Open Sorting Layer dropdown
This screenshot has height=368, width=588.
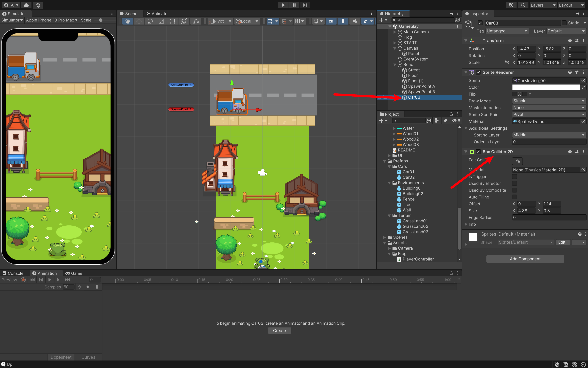[549, 135]
